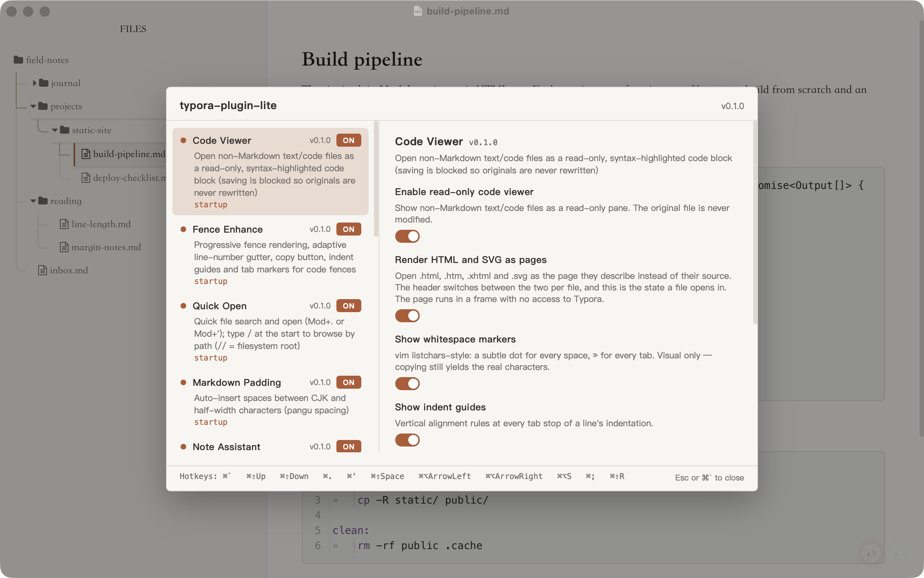Turn off Note Assistant plugin ON badge
This screenshot has height=578, width=924.
coord(348,447)
